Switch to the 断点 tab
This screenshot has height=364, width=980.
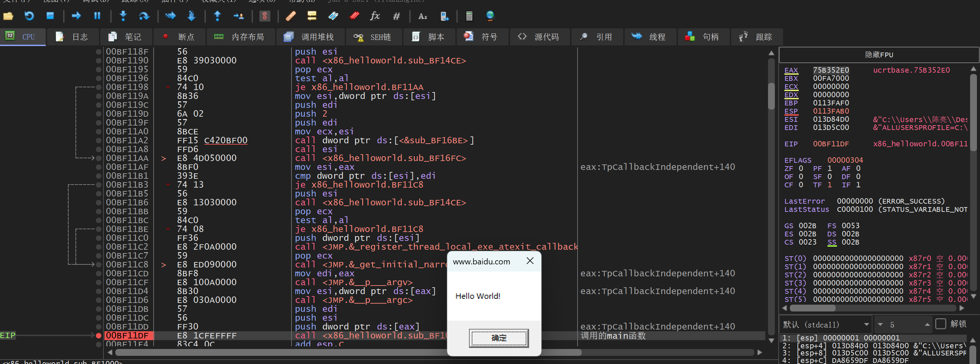click(179, 37)
